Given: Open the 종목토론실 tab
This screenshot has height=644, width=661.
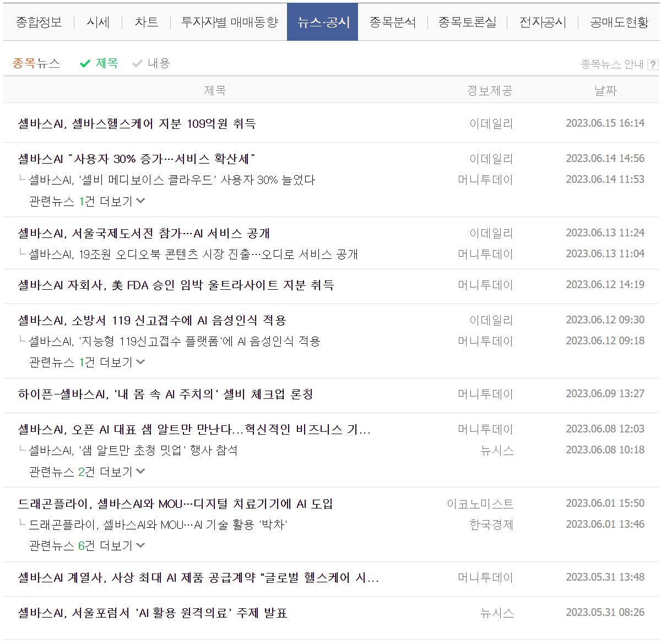Looking at the screenshot, I should click(x=467, y=22).
